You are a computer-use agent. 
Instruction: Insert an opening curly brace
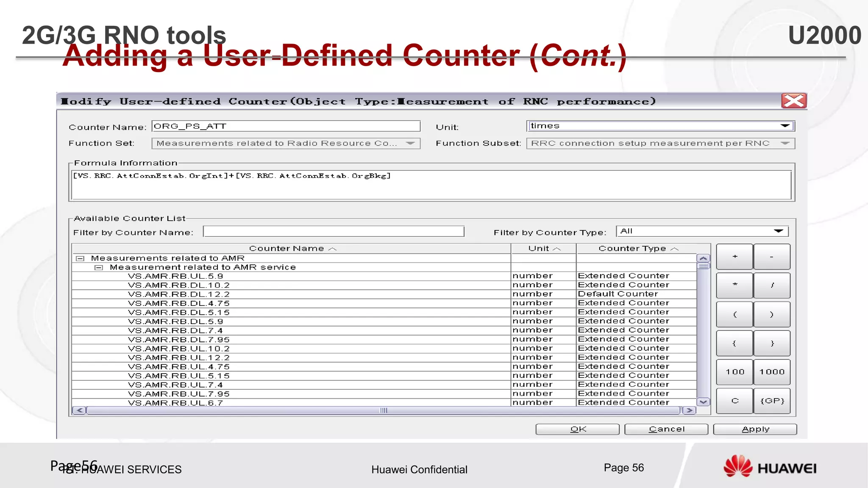point(734,343)
